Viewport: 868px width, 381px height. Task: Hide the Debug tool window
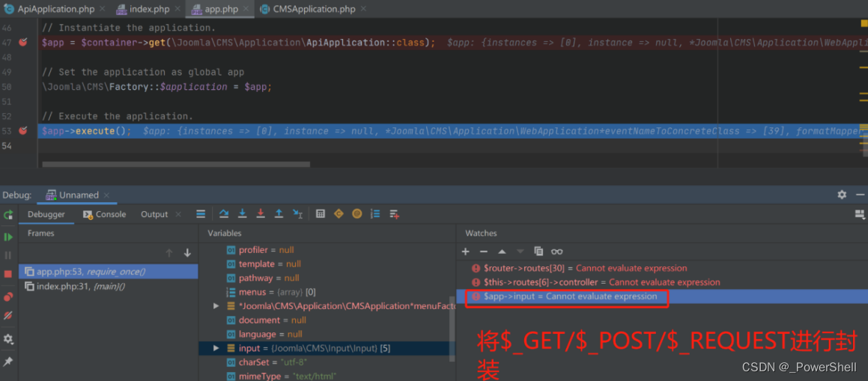pyautogui.click(x=860, y=195)
